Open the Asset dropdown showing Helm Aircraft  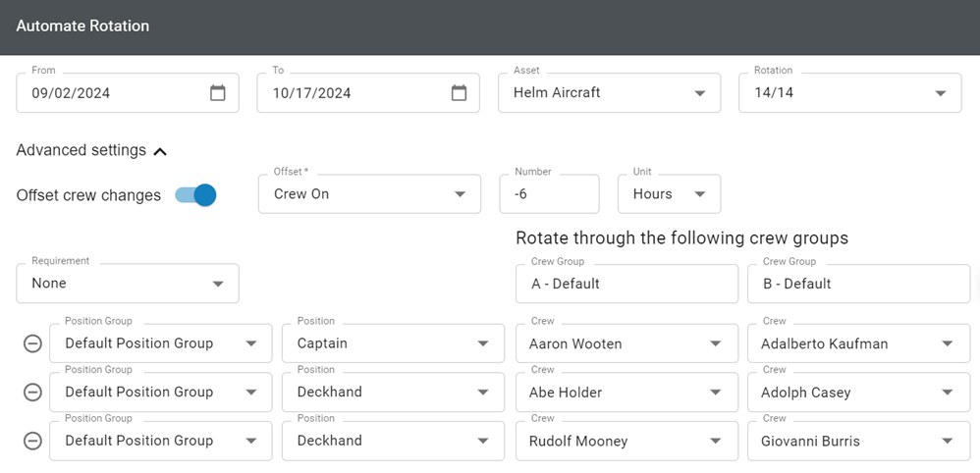pos(610,93)
